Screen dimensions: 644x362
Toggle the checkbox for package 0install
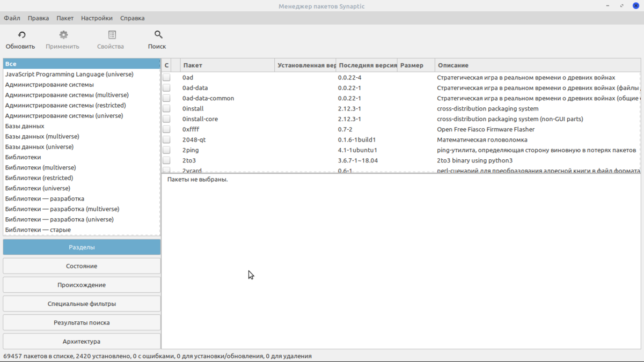[x=166, y=109]
